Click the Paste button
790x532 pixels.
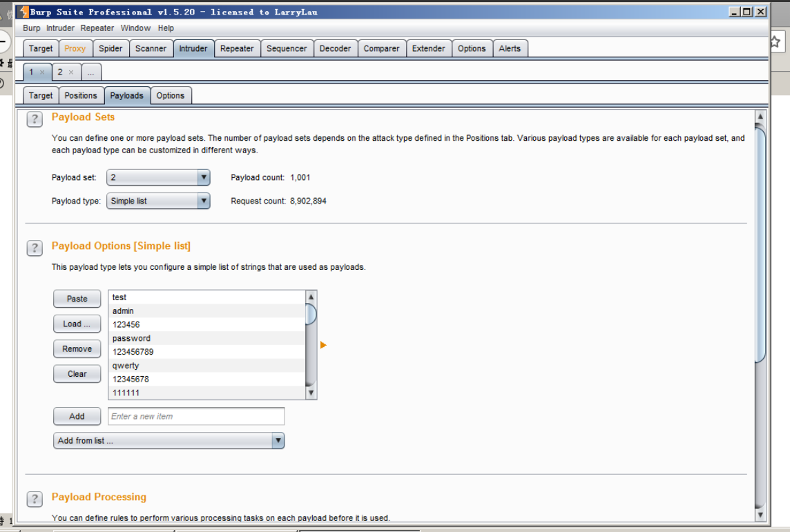coord(77,299)
